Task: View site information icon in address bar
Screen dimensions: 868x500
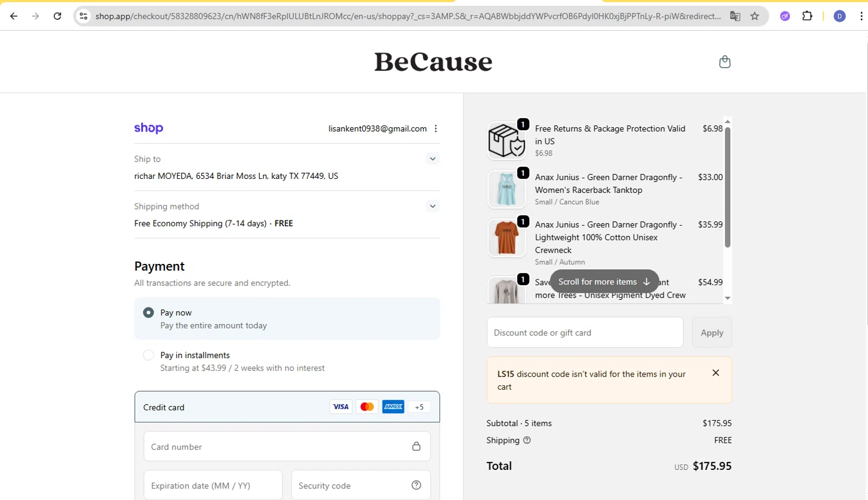Action: pyautogui.click(x=84, y=16)
